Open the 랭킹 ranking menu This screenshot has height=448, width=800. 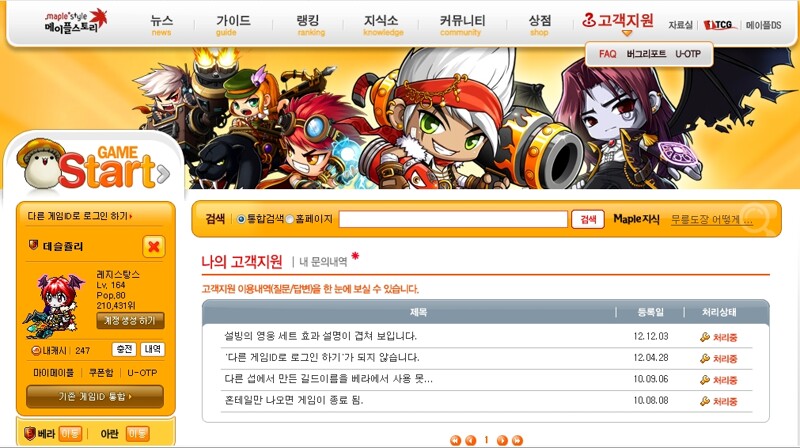pos(309,24)
